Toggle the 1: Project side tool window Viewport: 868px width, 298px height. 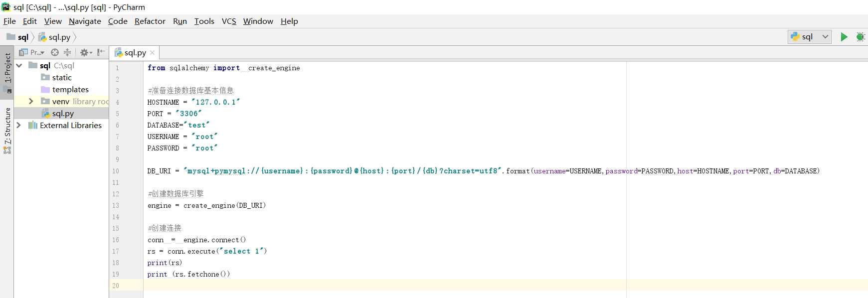(7, 67)
